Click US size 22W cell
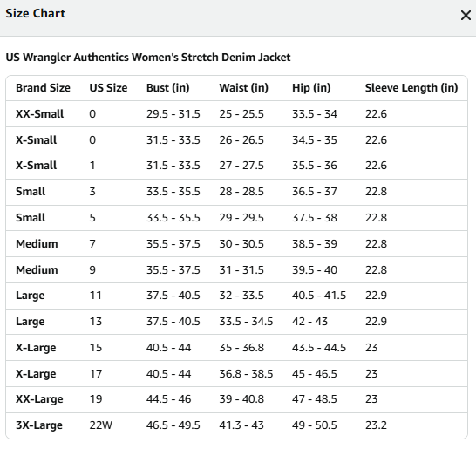 pyautogui.click(x=100, y=425)
